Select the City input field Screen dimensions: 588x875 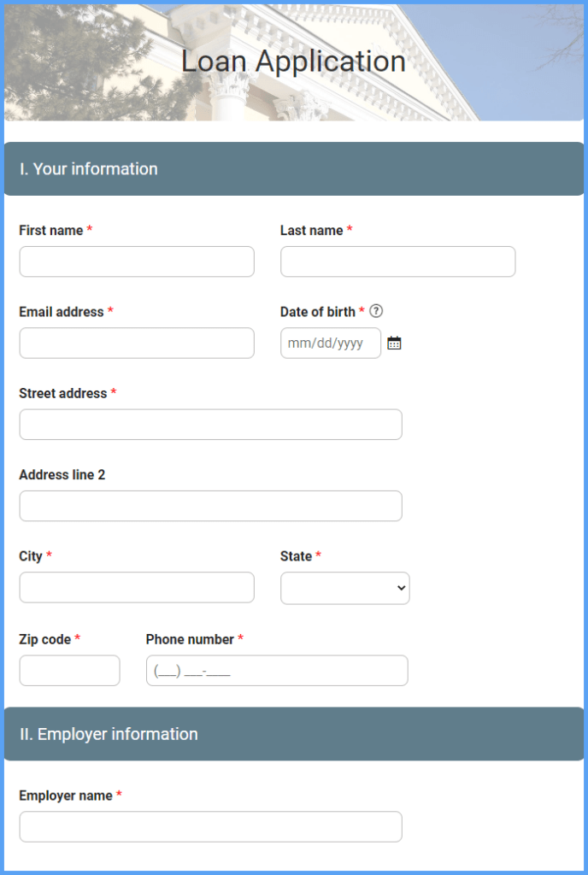tap(136, 588)
